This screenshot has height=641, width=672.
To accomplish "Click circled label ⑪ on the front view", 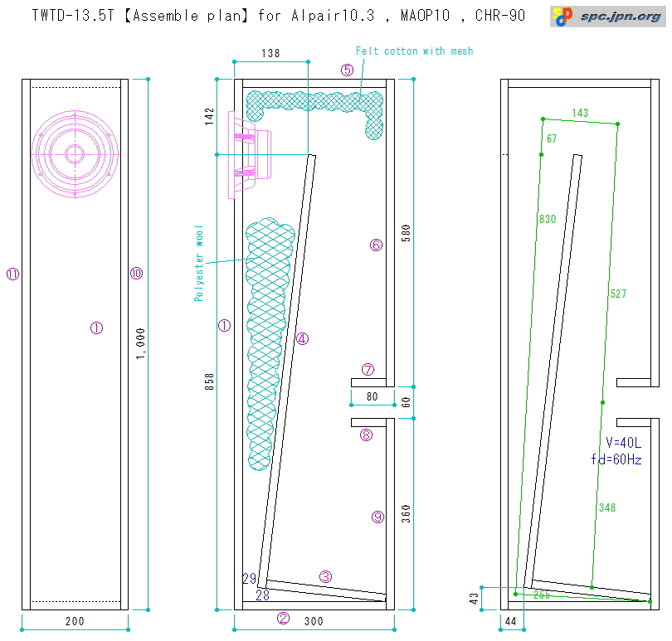I will click(12, 272).
